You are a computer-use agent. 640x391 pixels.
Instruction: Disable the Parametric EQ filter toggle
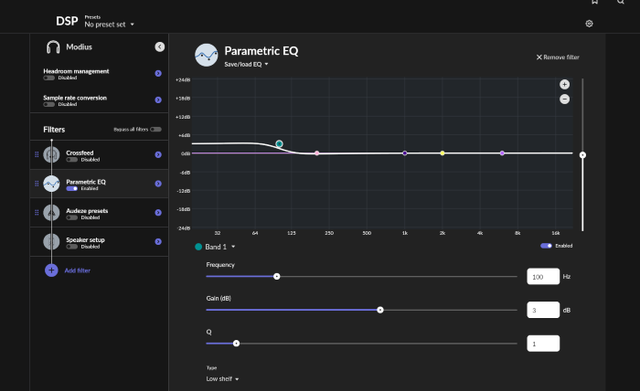[x=72, y=189]
